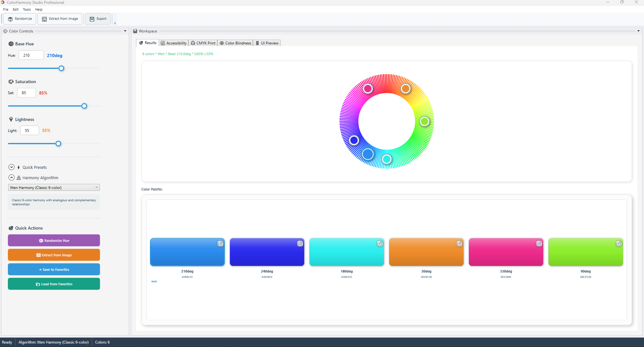Click the dark blue marker on the color wheel
The image size is (644, 347).
point(354,140)
